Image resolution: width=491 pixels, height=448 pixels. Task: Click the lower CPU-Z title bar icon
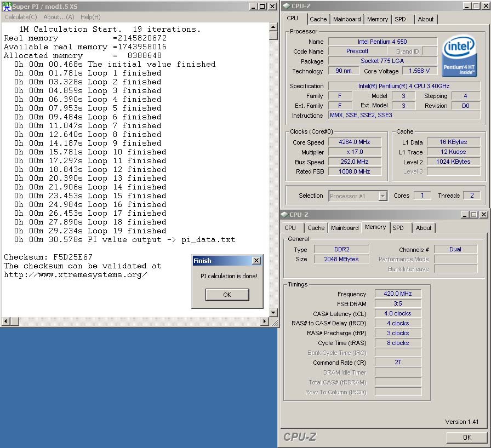pyautogui.click(x=284, y=215)
